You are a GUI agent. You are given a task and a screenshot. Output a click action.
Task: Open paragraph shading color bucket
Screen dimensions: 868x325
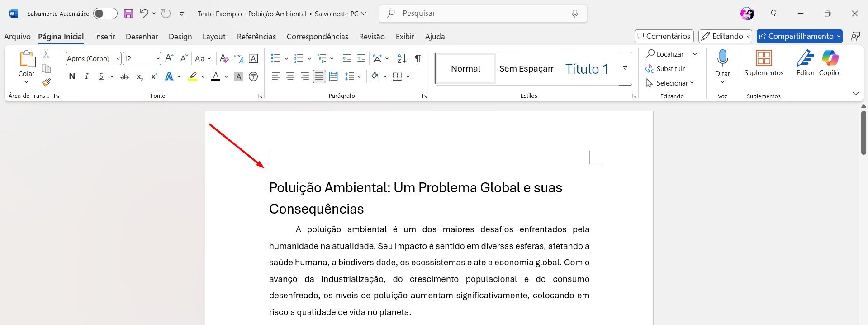[x=375, y=76]
